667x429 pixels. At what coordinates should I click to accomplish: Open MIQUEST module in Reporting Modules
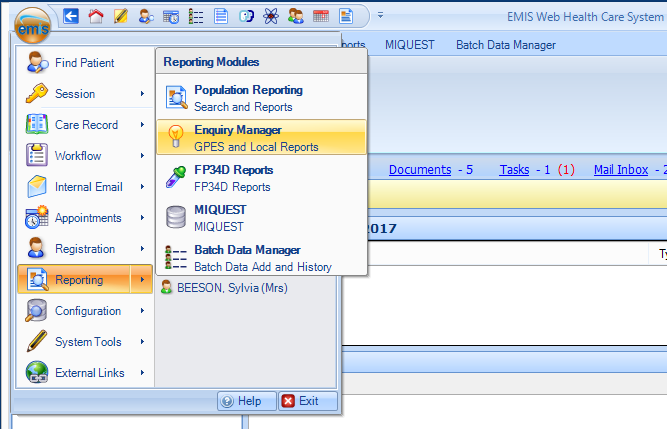262,218
